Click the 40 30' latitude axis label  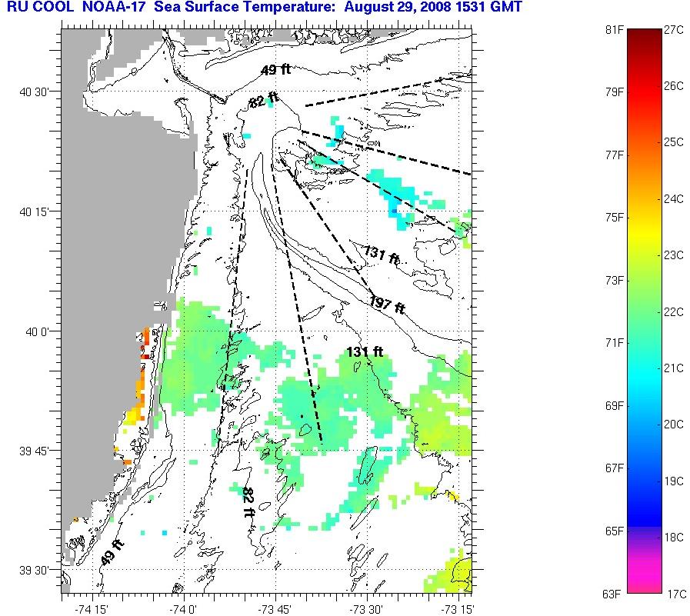click(x=35, y=92)
